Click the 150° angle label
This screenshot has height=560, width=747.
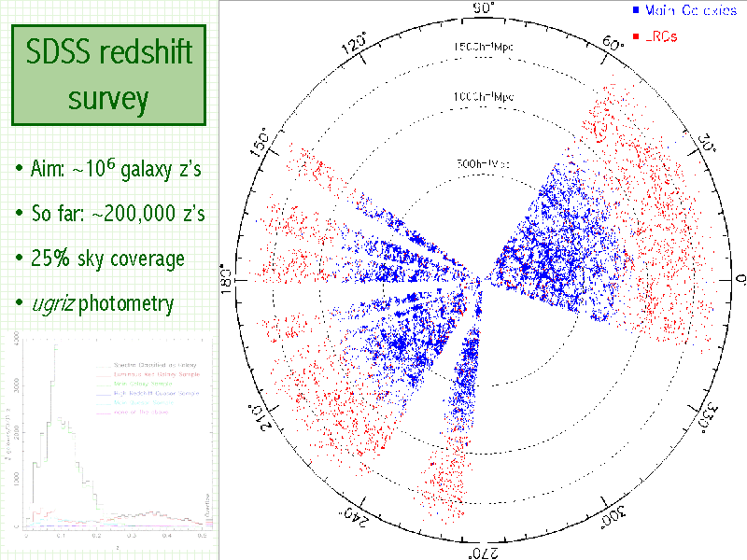pyautogui.click(x=261, y=142)
